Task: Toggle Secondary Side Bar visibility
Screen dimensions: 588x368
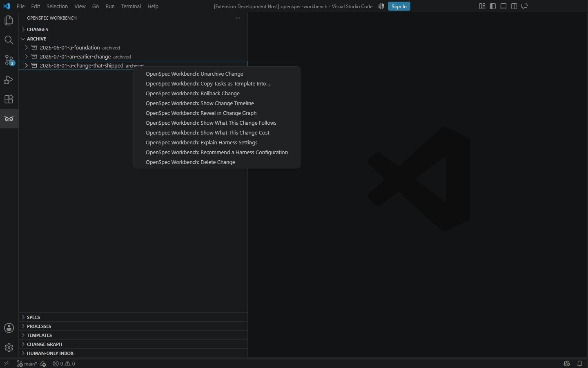Action: pyautogui.click(x=514, y=6)
